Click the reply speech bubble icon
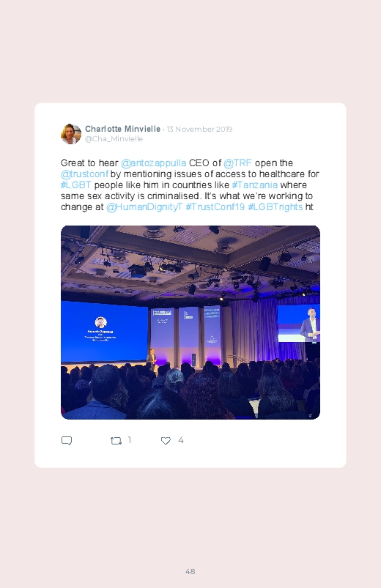 point(67,441)
